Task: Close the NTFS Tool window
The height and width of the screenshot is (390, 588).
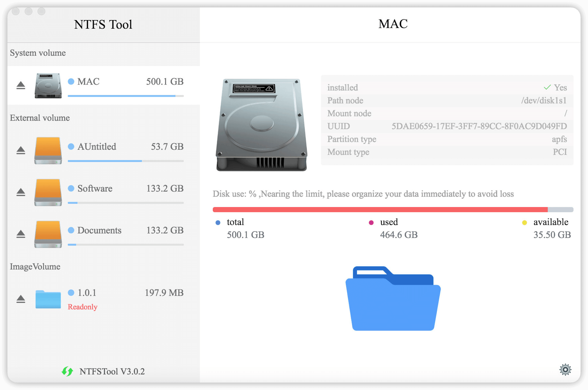Action: (16, 11)
